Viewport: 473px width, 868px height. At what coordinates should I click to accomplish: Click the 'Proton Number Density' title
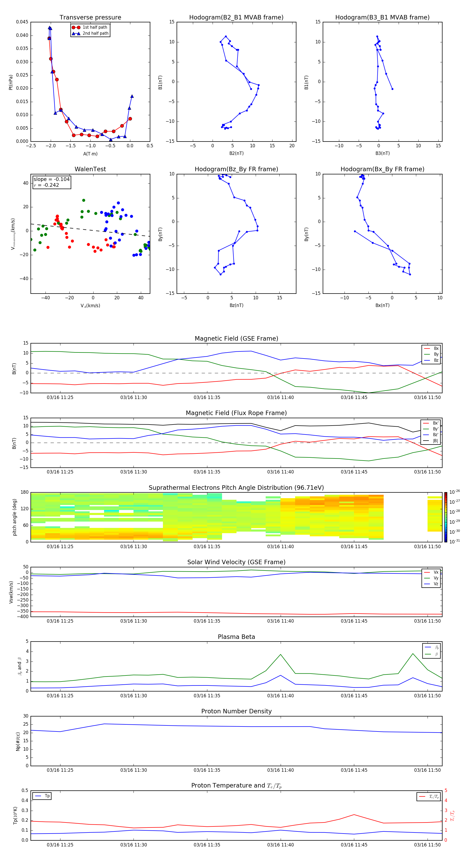click(x=236, y=711)
